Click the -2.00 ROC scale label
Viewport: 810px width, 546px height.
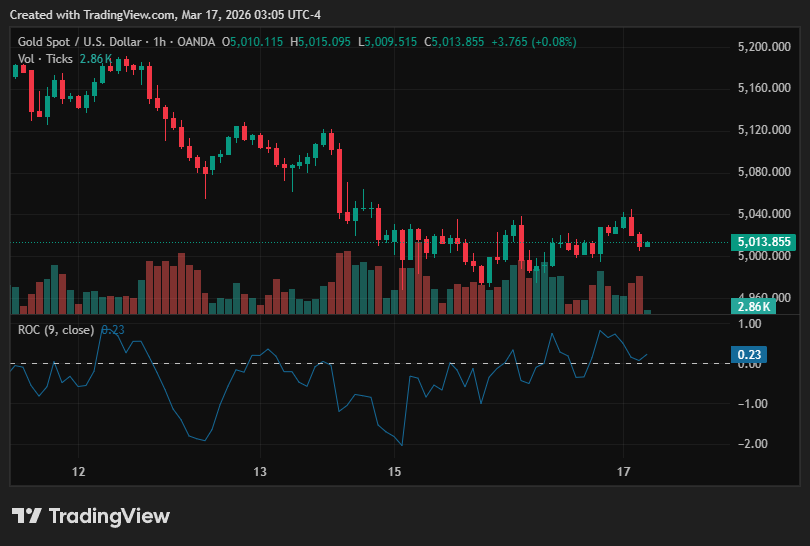tap(752, 444)
